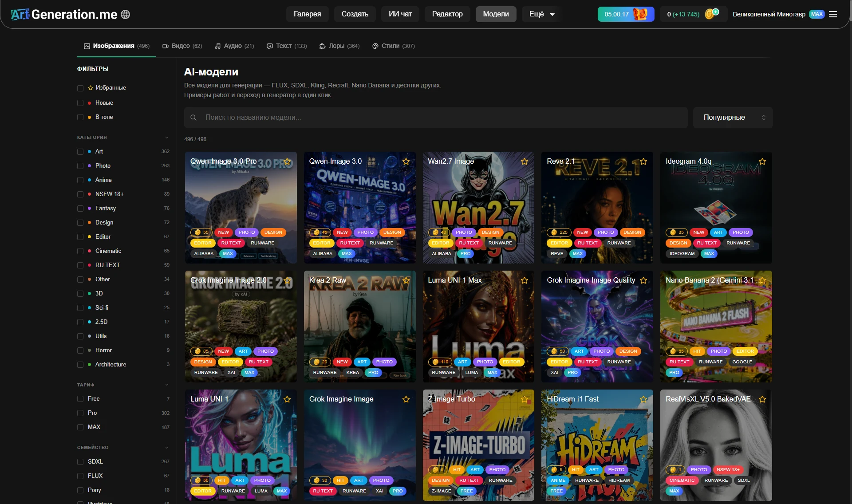Check the Architecture category filter
The height and width of the screenshot is (504, 852).
click(80, 365)
